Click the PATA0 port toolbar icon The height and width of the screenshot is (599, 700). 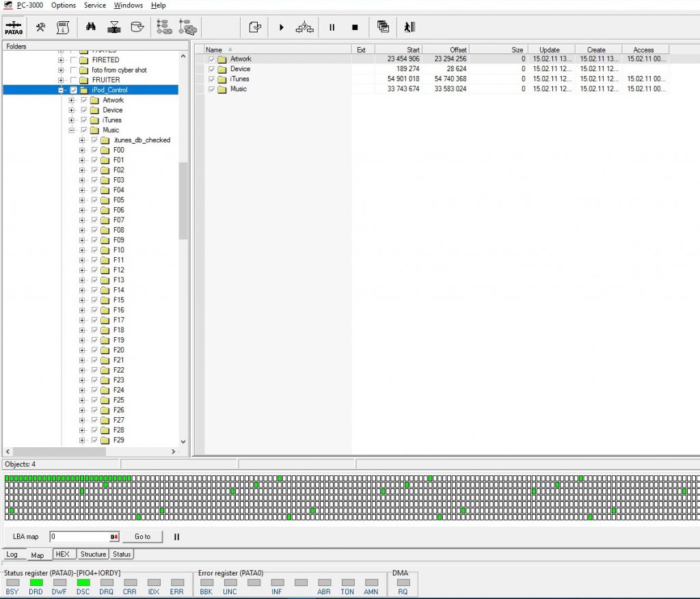[x=13, y=27]
